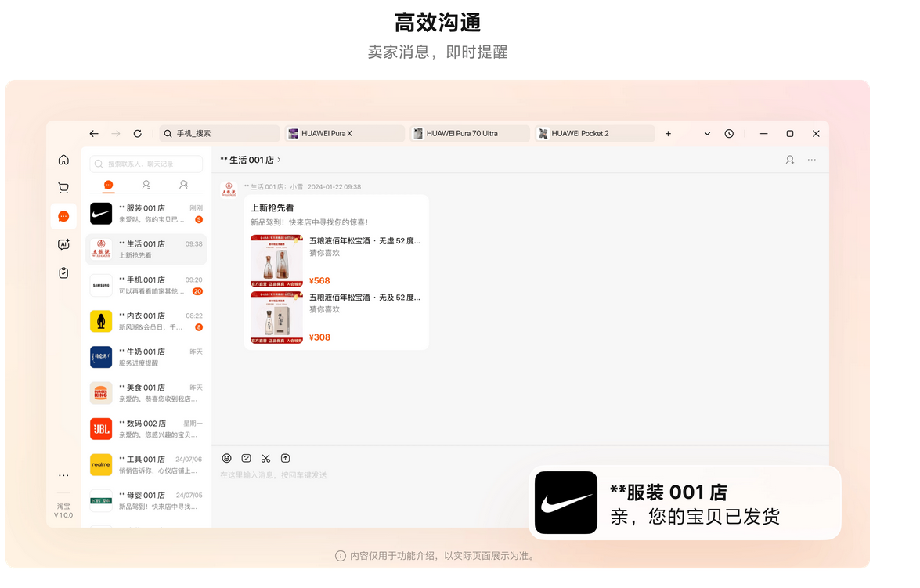Switch to the HUAWEI Pura 70 Ultra tab

click(469, 134)
